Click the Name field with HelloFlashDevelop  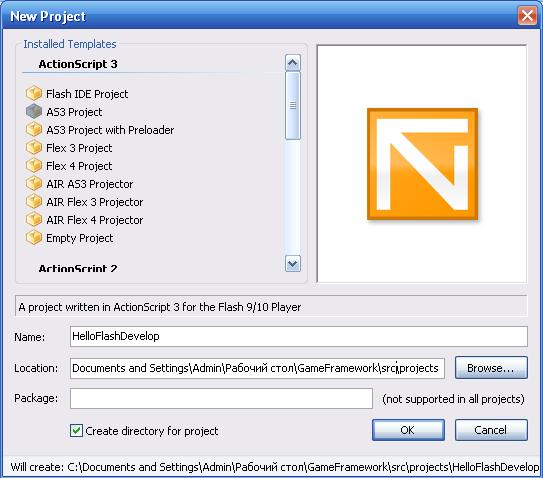(x=299, y=336)
